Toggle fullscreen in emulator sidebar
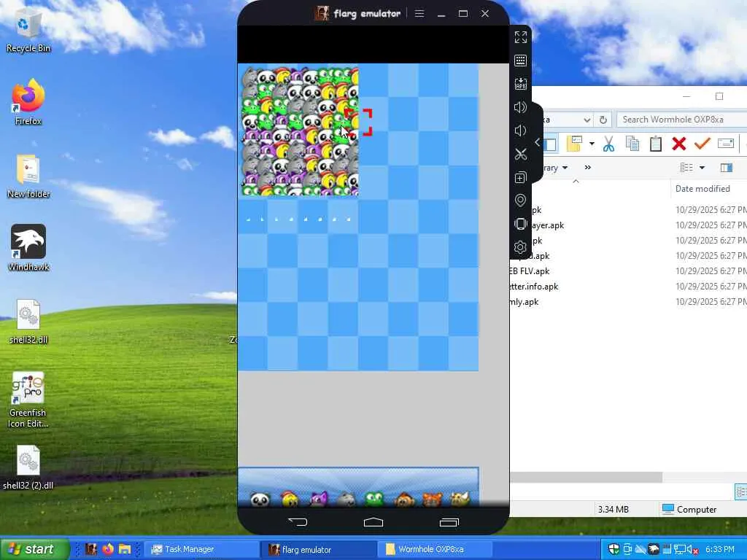 pos(521,37)
